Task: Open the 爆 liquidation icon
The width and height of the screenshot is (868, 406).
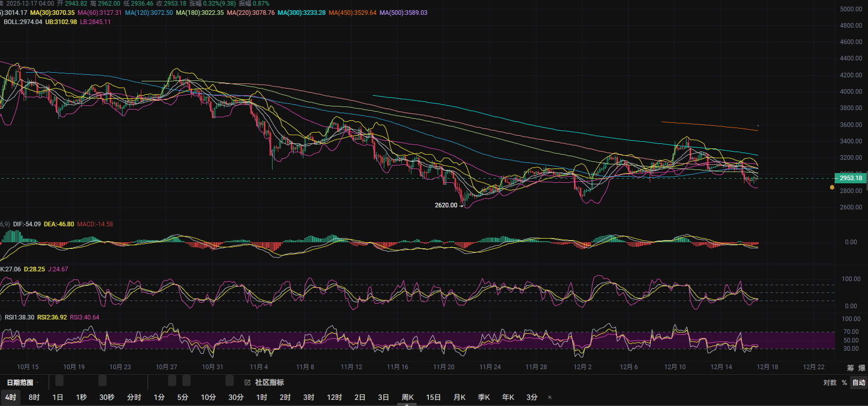Action: click(861, 368)
